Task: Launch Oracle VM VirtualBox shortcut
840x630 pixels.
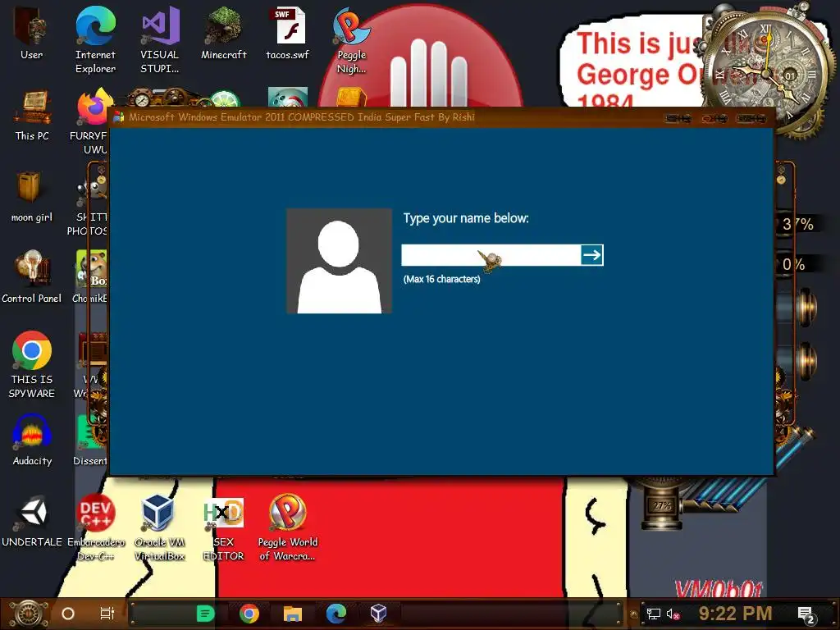Action: coord(159,527)
